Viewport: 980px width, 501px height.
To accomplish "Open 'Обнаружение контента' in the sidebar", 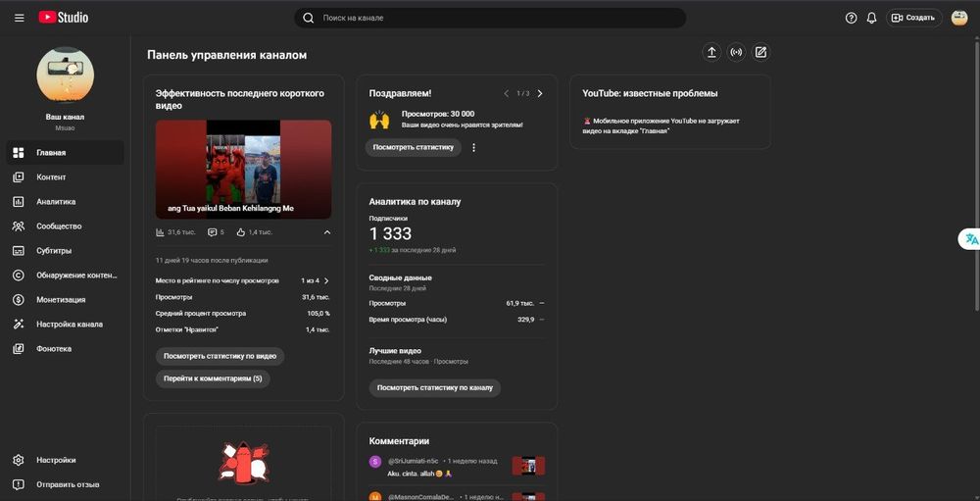I will click(65, 276).
